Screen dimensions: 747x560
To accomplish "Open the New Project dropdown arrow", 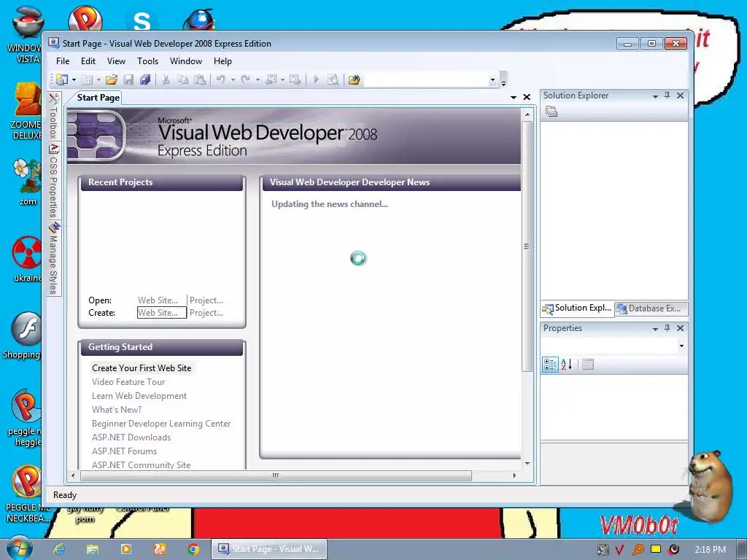I will [x=74, y=79].
